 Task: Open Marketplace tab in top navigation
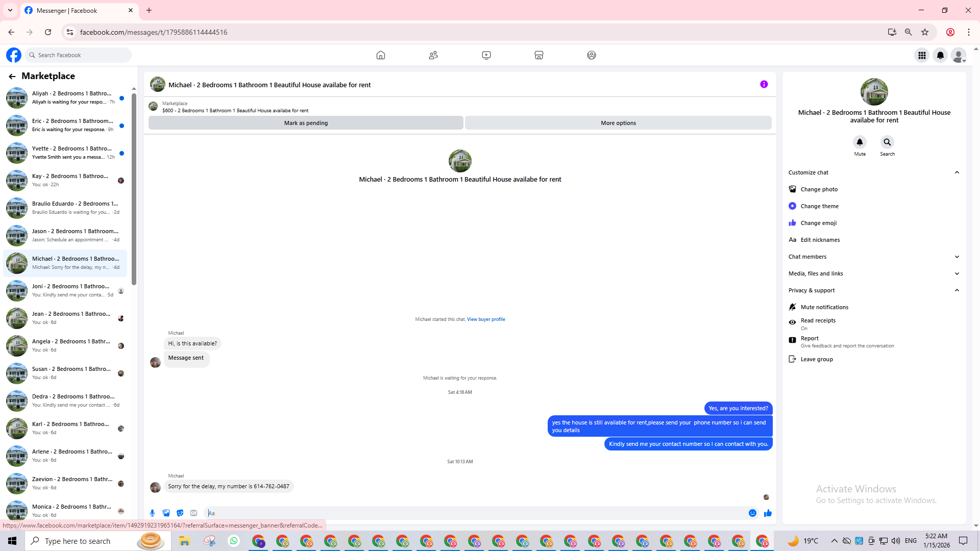[538, 55]
